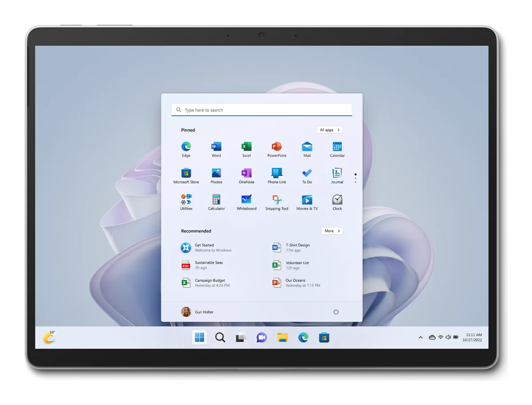
Task: Launch Whiteboard
Action: pos(246,202)
